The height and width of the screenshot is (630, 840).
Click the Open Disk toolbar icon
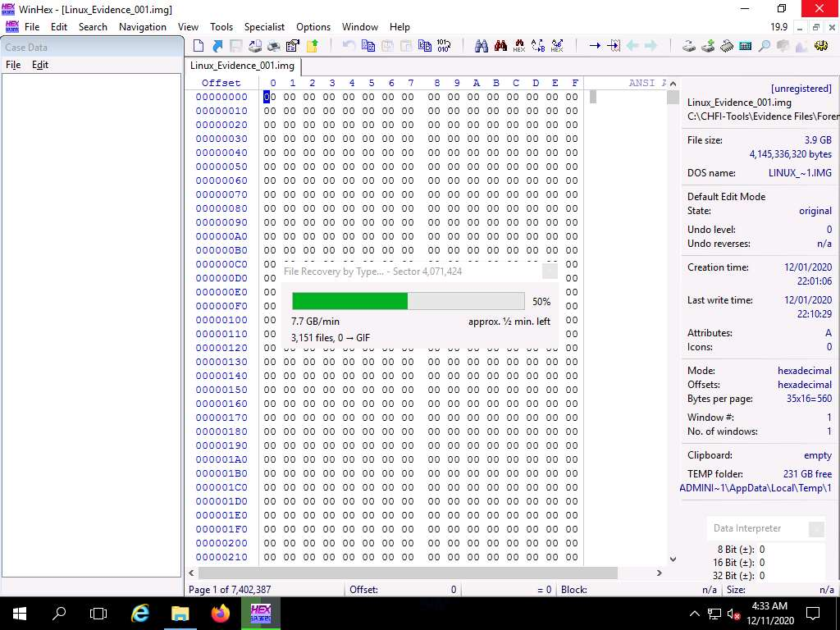689,46
